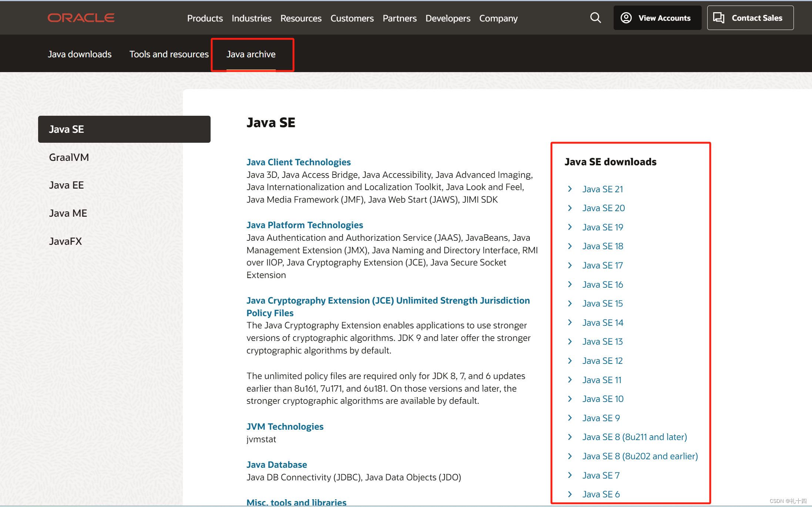This screenshot has height=507, width=812.
Task: Open the search magnifier icon
Action: (595, 18)
